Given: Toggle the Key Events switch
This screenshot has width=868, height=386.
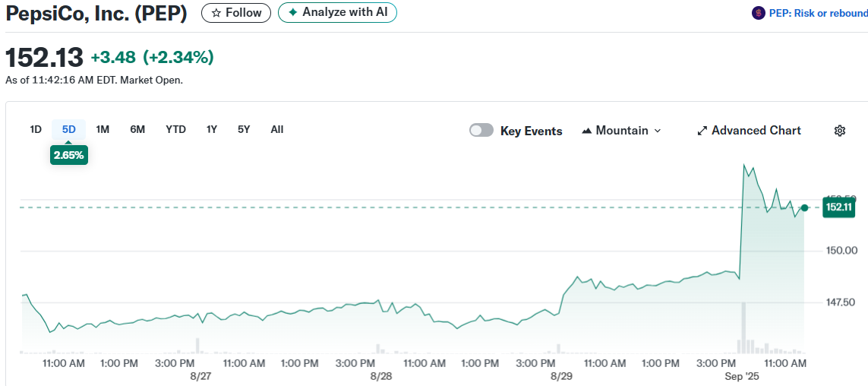Looking at the screenshot, I should 481,131.
